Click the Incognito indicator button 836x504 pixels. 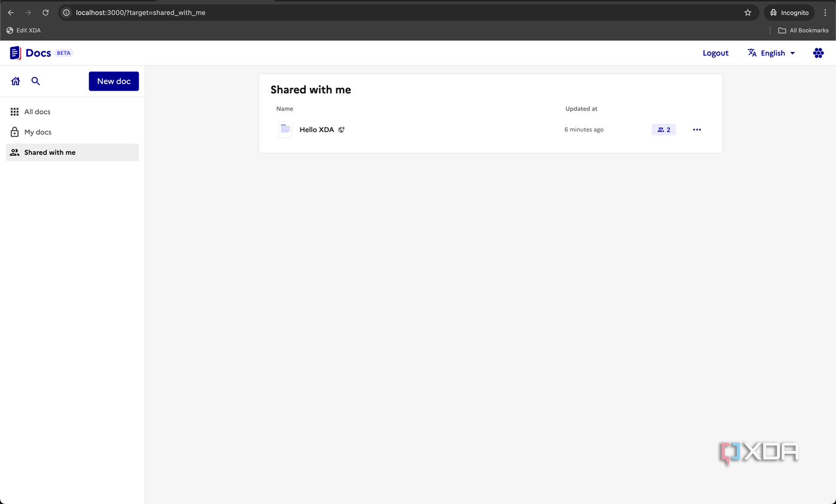point(789,13)
